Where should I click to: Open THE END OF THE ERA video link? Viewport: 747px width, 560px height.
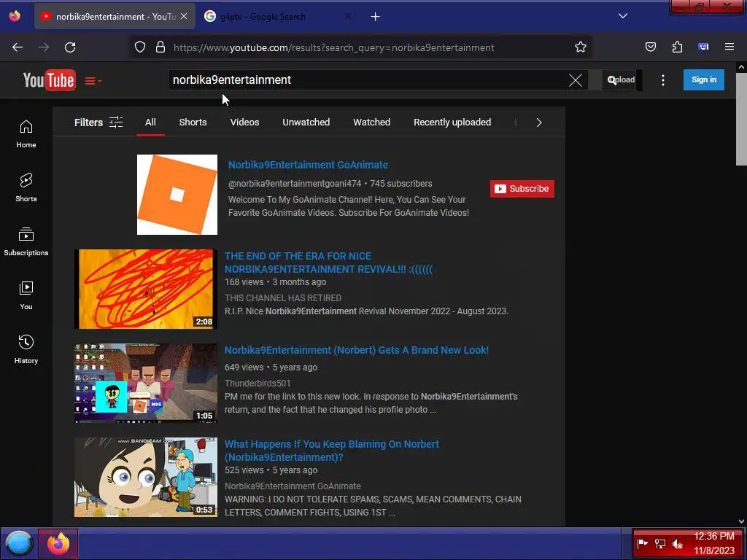(x=329, y=262)
